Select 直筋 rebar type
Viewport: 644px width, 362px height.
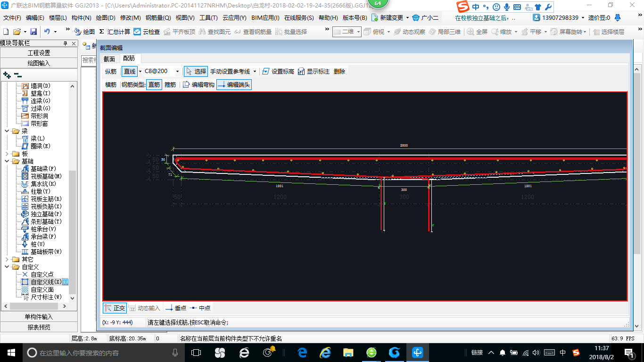click(x=154, y=85)
